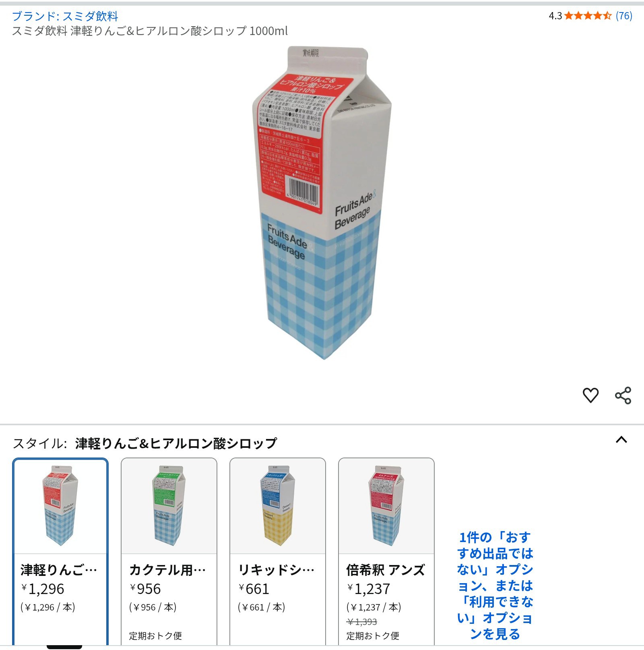Collapse the style section chevron
644x650 pixels.
click(621, 439)
